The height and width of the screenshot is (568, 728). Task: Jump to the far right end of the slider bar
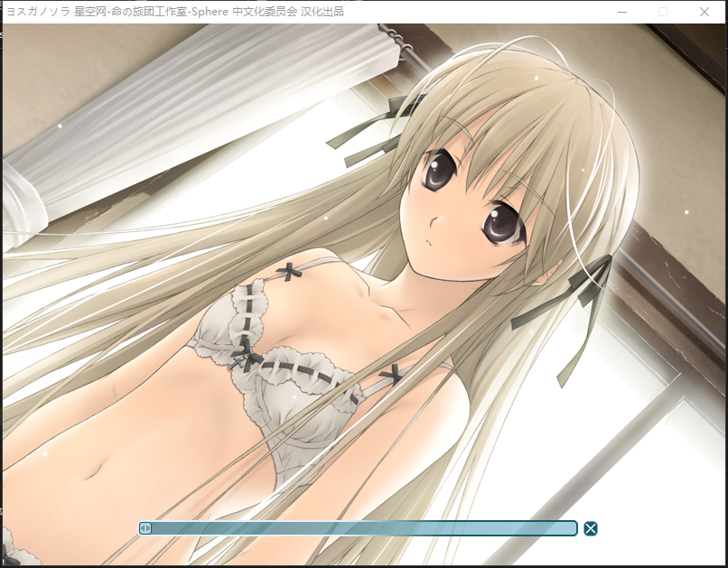pos(573,528)
